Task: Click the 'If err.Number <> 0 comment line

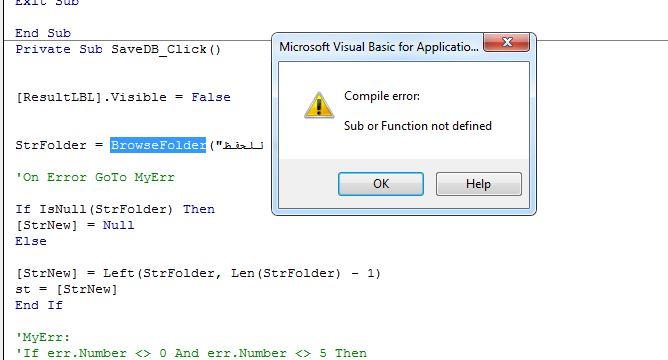Action: pyautogui.click(x=191, y=353)
